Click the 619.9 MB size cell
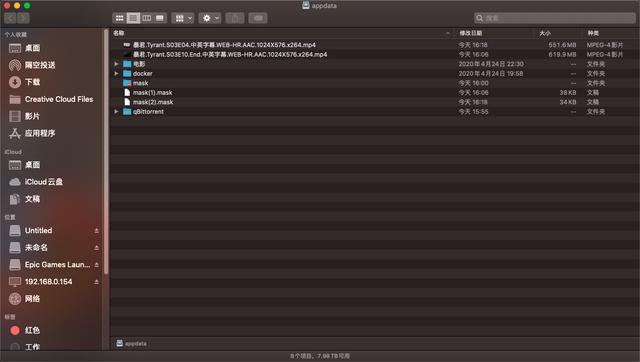This screenshot has width=640, height=362. pos(562,54)
